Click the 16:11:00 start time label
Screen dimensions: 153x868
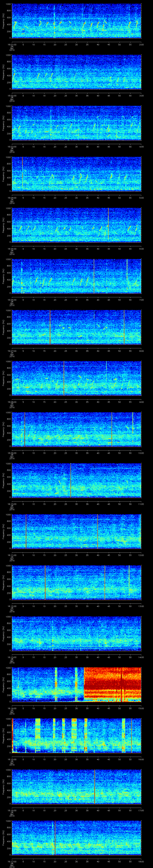point(12,555)
